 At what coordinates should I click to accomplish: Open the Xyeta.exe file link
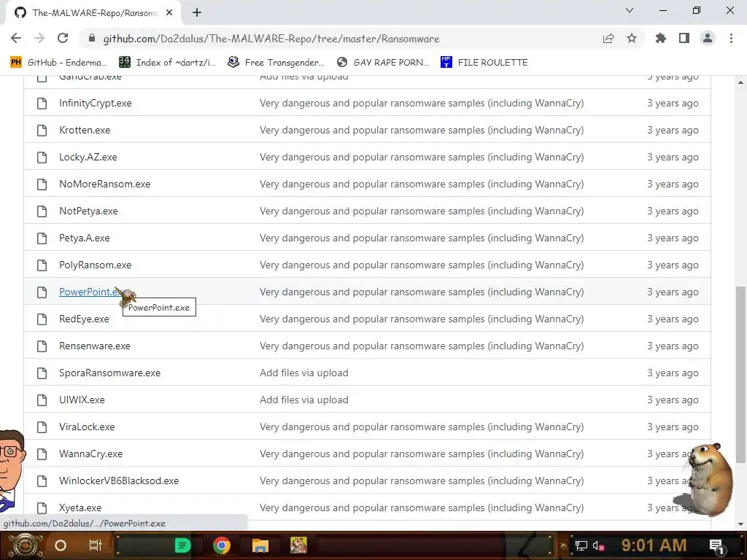pyautogui.click(x=80, y=508)
